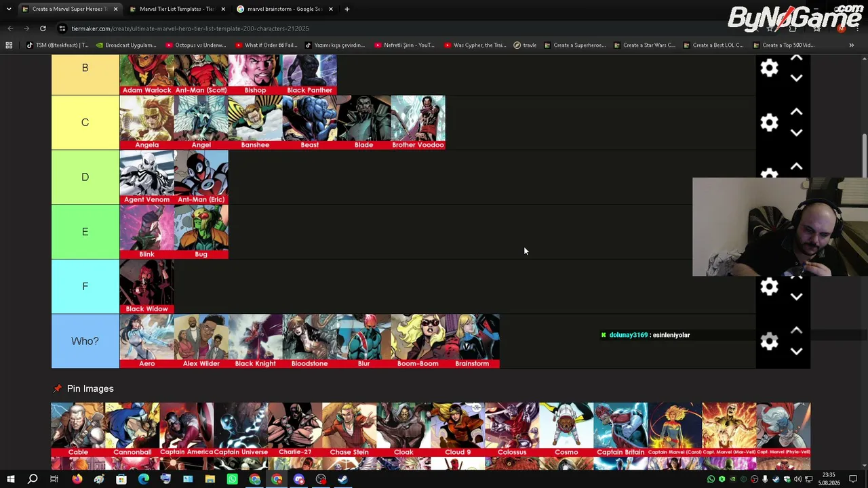The width and height of the screenshot is (868, 488).
Task: Select Agent Venom image in tier D
Action: pyautogui.click(x=146, y=177)
